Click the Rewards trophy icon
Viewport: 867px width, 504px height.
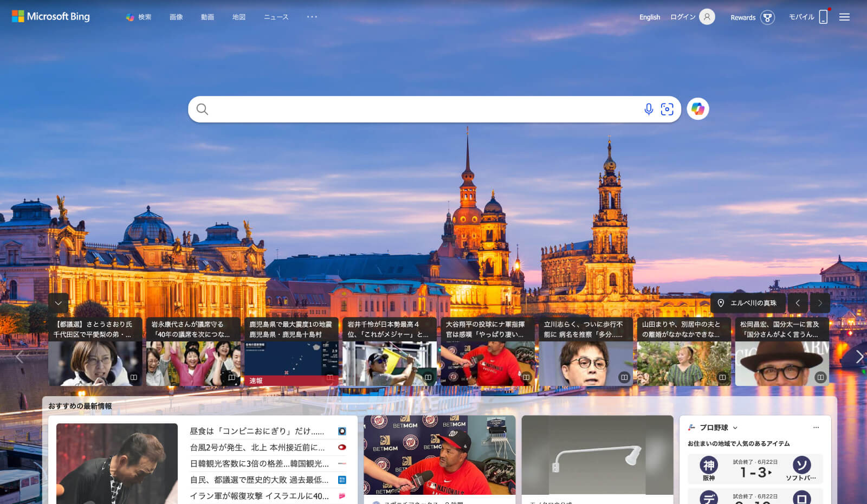767,17
